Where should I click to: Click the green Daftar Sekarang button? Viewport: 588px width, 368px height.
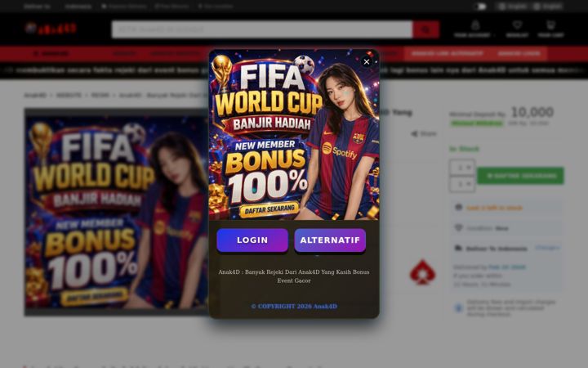coord(520,176)
